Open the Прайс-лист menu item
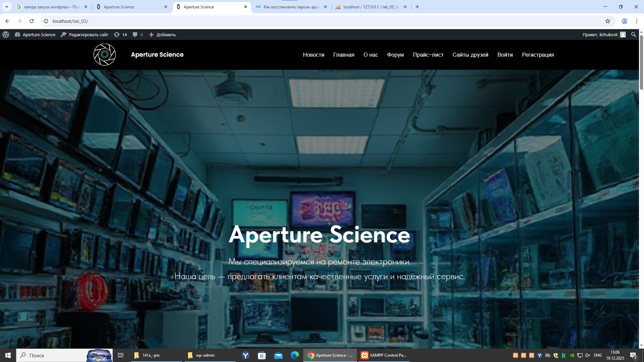 pyautogui.click(x=428, y=55)
